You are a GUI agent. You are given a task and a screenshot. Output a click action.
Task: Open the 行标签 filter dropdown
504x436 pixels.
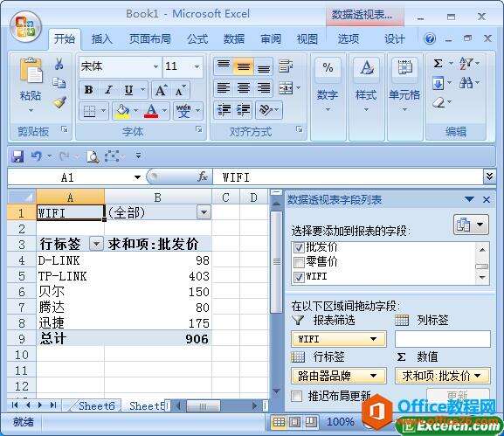96,244
